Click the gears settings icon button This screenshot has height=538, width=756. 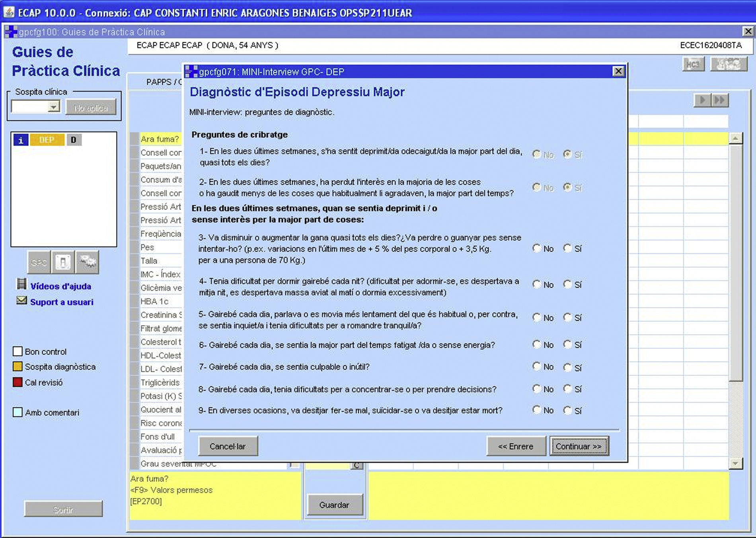tap(87, 262)
